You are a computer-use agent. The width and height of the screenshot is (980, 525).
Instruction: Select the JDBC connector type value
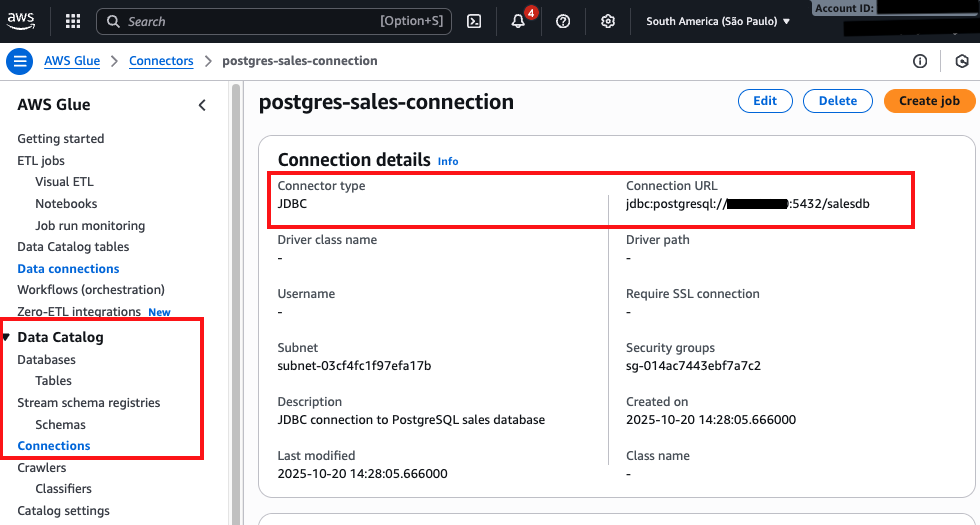point(292,204)
